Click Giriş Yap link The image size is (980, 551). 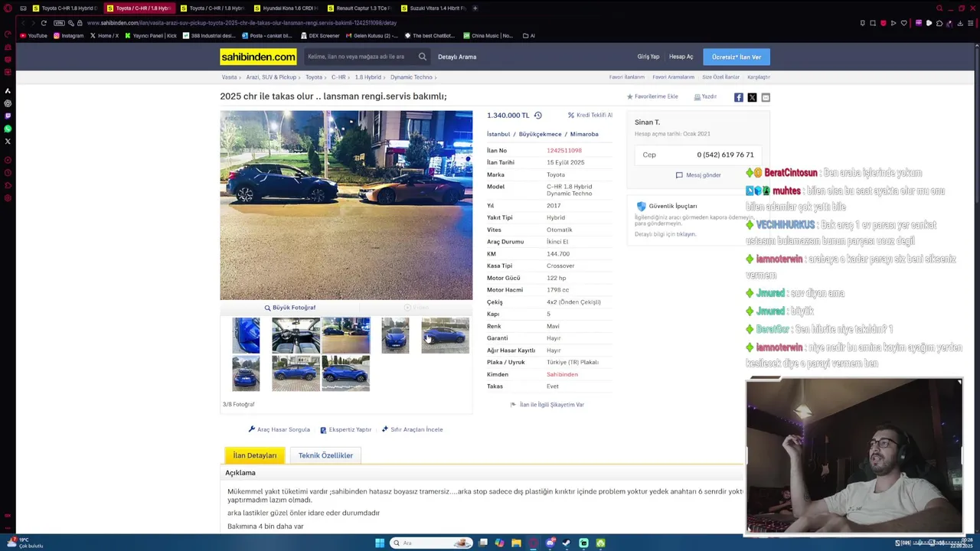point(648,57)
